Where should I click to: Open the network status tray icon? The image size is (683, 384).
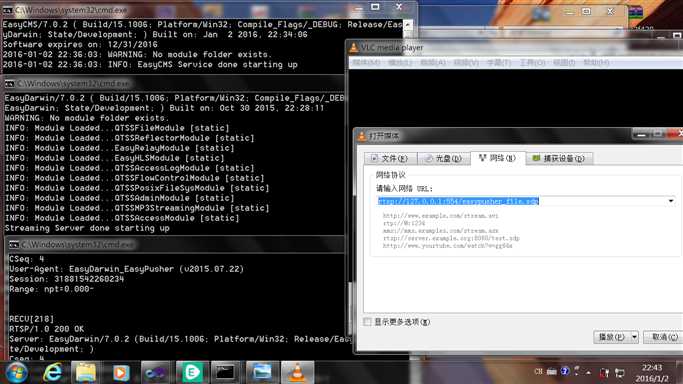[619, 373]
